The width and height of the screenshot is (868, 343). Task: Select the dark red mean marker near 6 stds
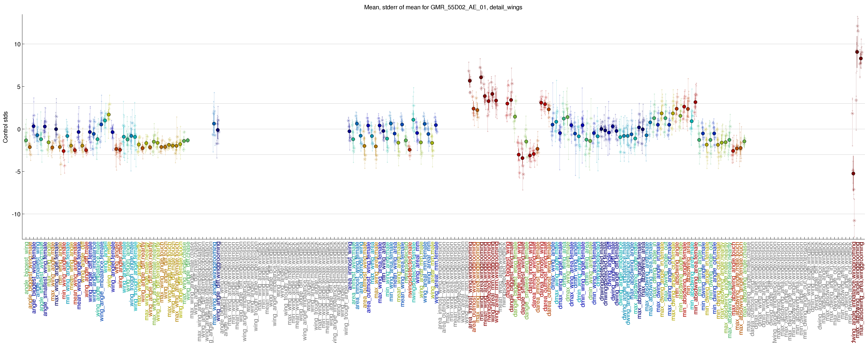(x=481, y=77)
